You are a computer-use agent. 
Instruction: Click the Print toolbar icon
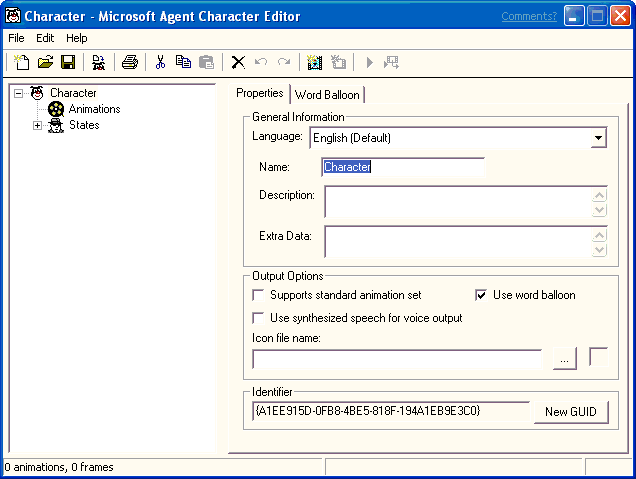pos(130,62)
